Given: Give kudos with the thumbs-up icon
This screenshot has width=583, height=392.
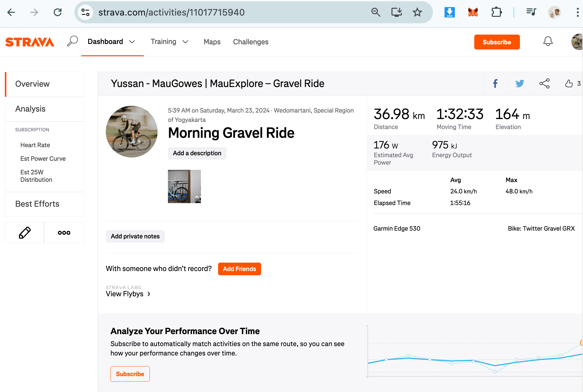Looking at the screenshot, I should (569, 83).
